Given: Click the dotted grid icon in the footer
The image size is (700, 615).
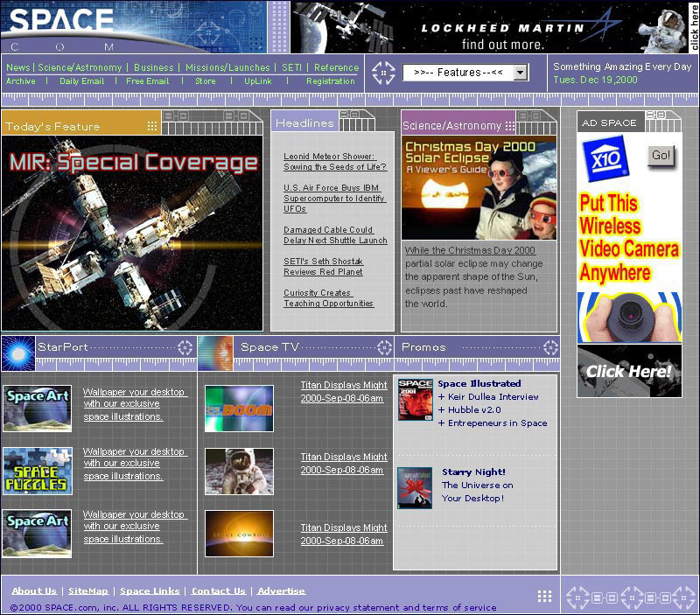Looking at the screenshot, I should [x=544, y=596].
